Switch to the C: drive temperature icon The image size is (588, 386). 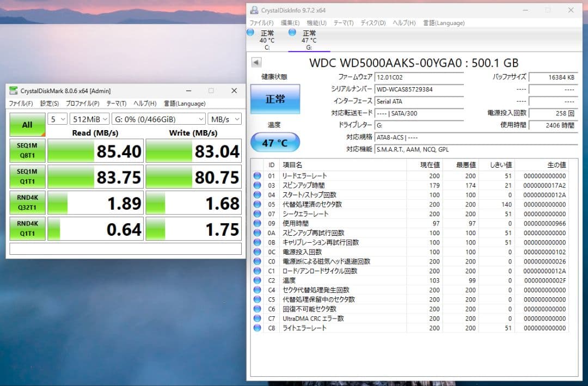coord(265,38)
